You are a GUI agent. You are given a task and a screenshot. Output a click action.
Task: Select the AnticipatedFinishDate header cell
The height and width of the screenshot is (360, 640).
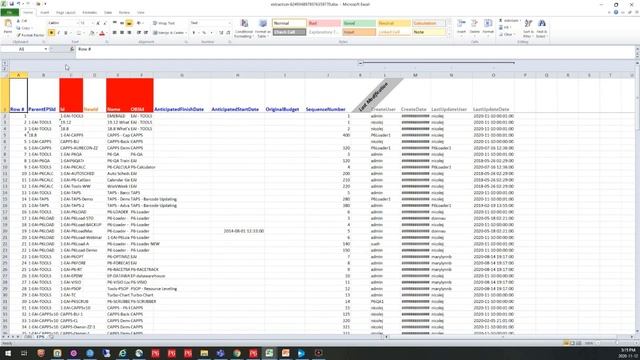(182, 95)
